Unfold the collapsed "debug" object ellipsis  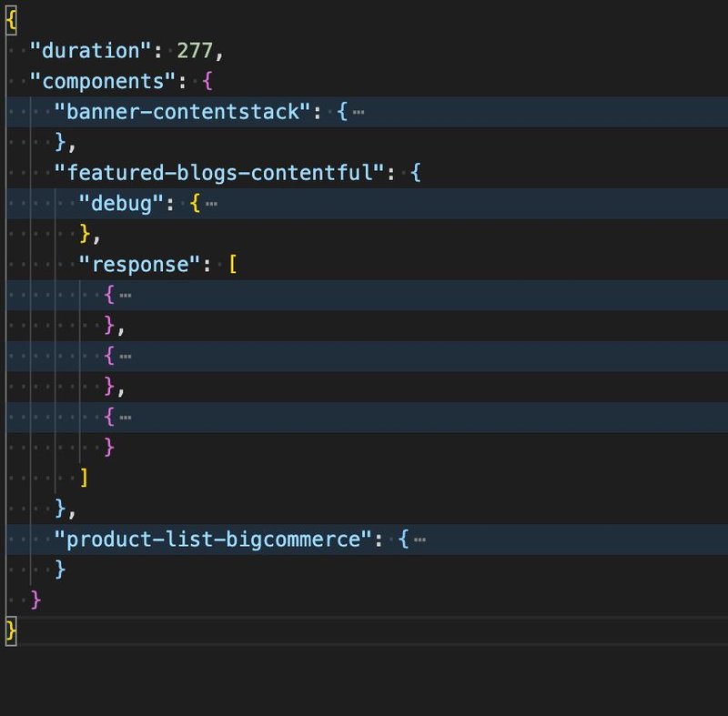[211, 203]
